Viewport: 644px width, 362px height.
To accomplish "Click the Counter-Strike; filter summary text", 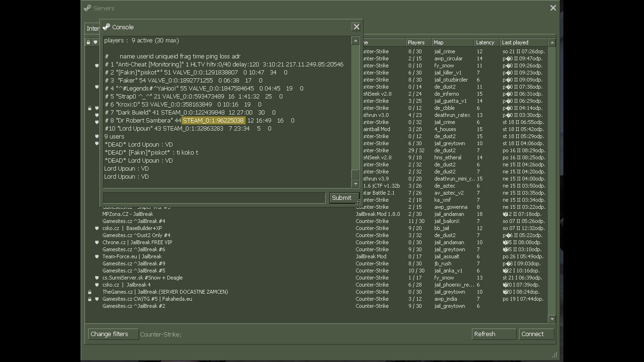I will pos(161,335).
